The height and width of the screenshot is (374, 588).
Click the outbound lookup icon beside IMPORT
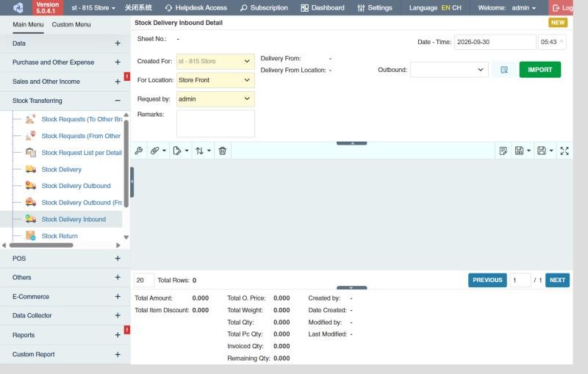click(x=504, y=70)
